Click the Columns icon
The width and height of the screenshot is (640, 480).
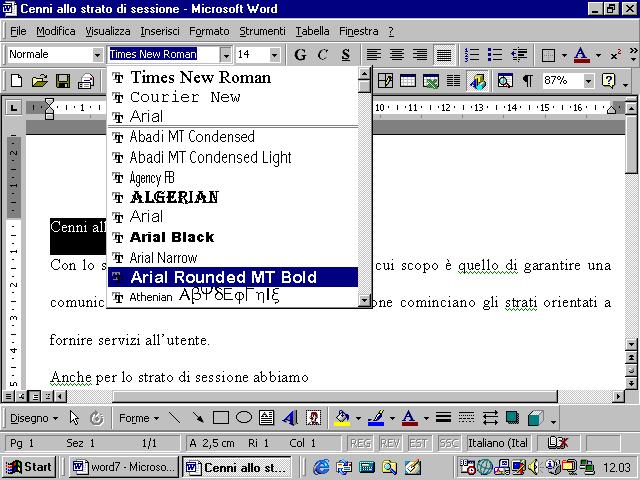[453, 80]
